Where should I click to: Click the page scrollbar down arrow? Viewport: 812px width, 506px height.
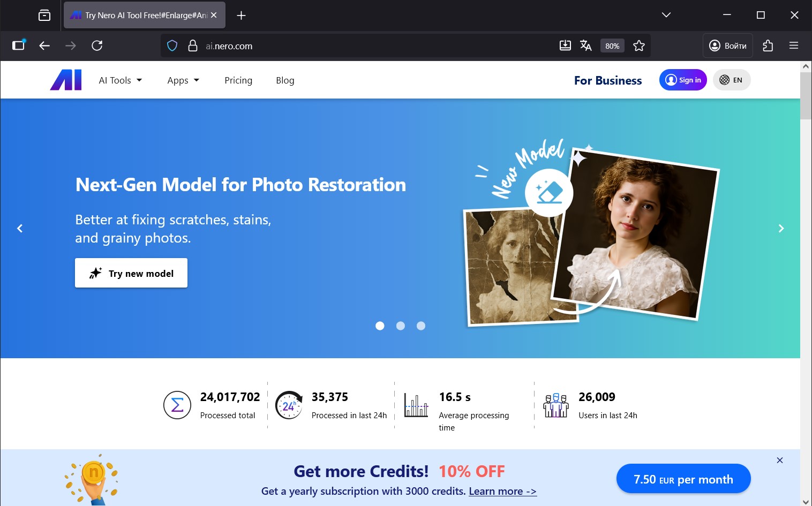pyautogui.click(x=806, y=501)
